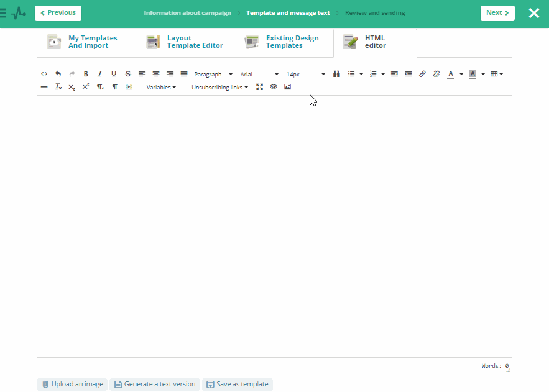Click the insert image icon
Image resolution: width=549 pixels, height=392 pixels.
click(x=287, y=87)
